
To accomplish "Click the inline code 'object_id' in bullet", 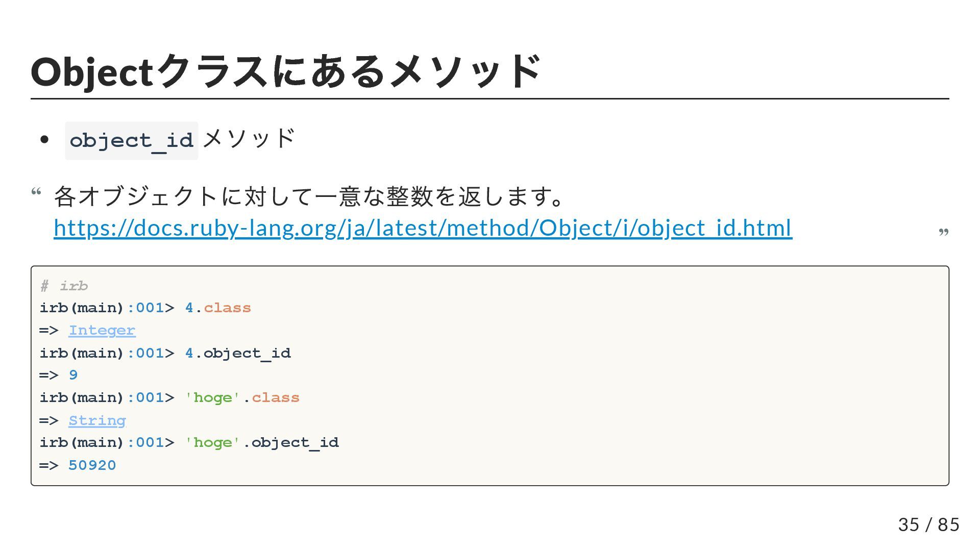I will pyautogui.click(x=131, y=140).
